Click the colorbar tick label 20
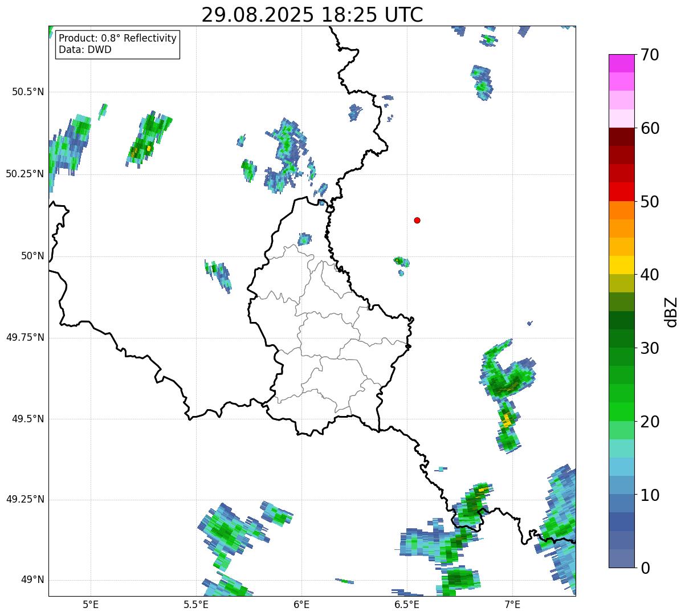685x616 pixels. tap(650, 422)
